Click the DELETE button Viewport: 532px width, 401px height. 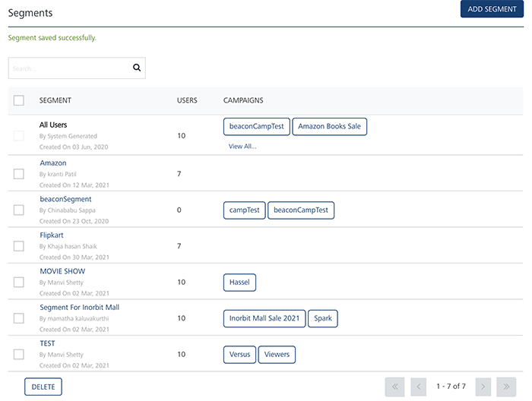point(43,387)
